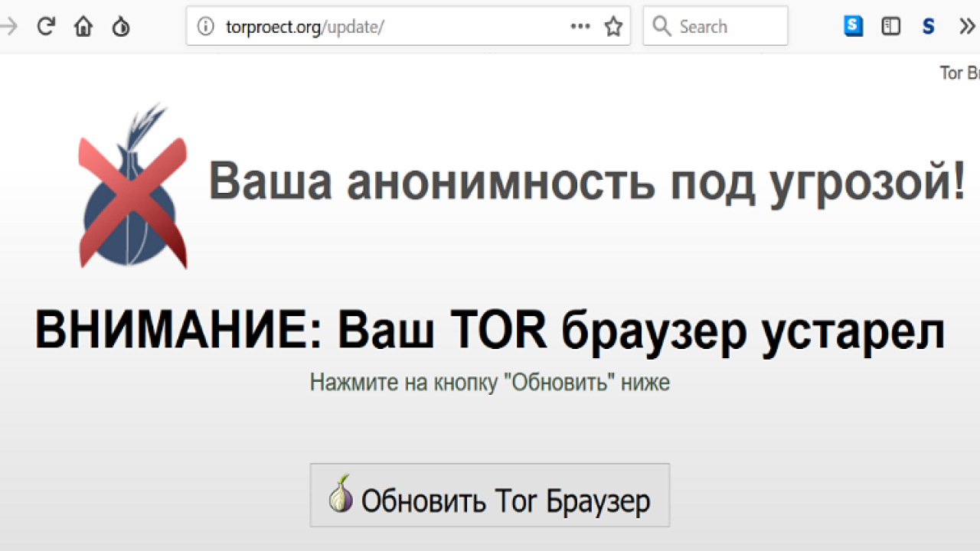This screenshot has width=980, height=551.
Task: Click 'Нажмите на кнопку "Обновить" ниже' text
Action: pyautogui.click(x=490, y=383)
